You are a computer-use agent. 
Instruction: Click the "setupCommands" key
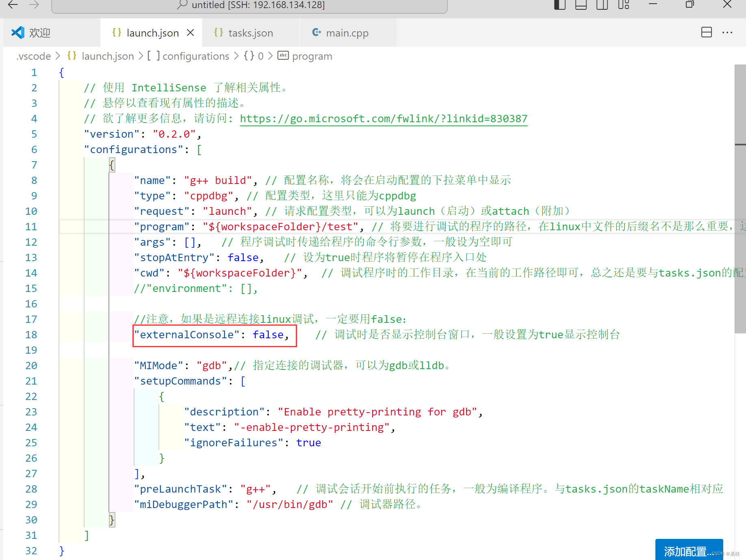(x=181, y=381)
